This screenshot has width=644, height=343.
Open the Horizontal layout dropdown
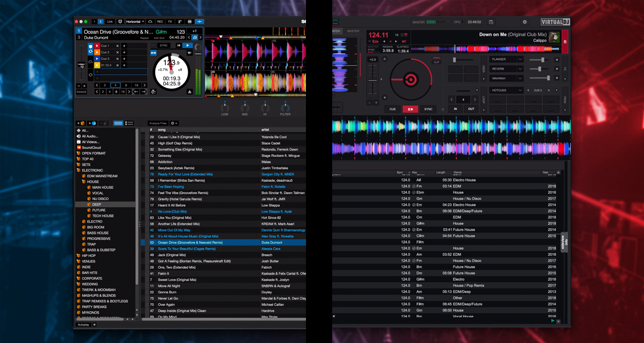click(135, 21)
